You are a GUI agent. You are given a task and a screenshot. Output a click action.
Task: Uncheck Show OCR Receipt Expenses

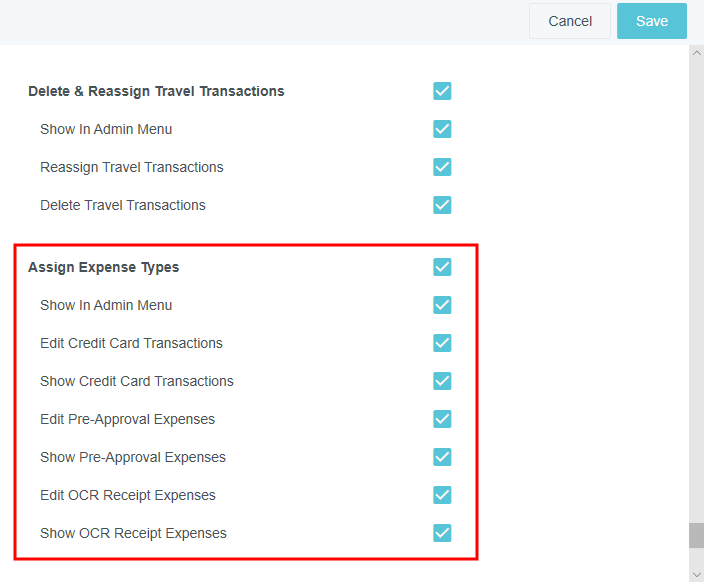[442, 533]
